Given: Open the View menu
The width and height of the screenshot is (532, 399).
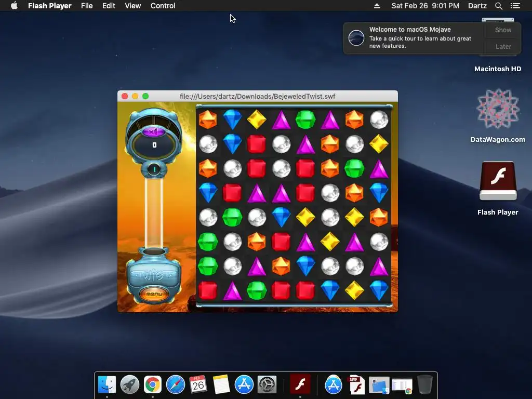Looking at the screenshot, I should 132,6.
